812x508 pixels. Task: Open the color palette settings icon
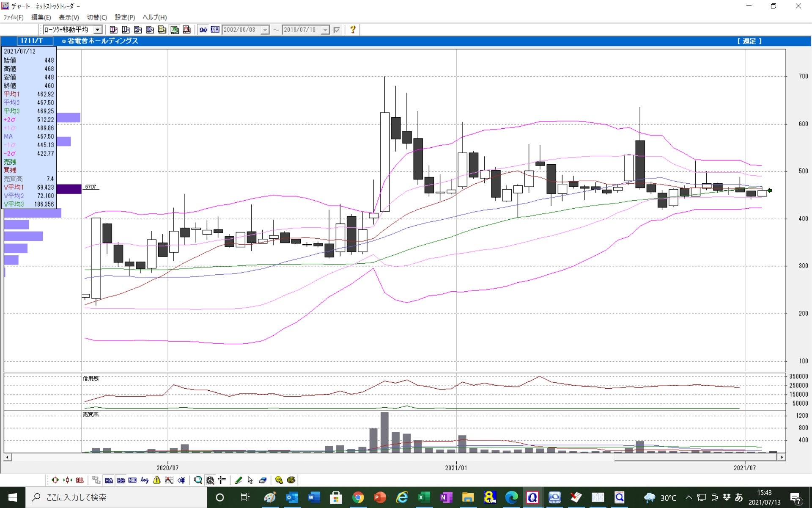click(291, 480)
